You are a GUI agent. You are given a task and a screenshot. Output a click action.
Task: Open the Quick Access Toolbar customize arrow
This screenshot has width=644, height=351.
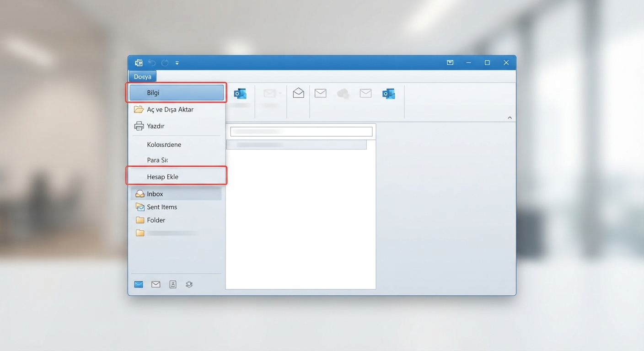[x=177, y=63]
